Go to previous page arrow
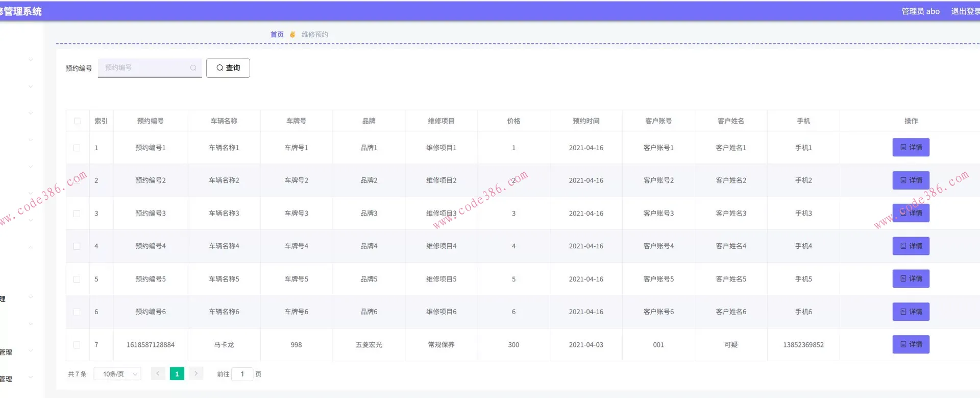This screenshot has height=398, width=980. point(158,374)
